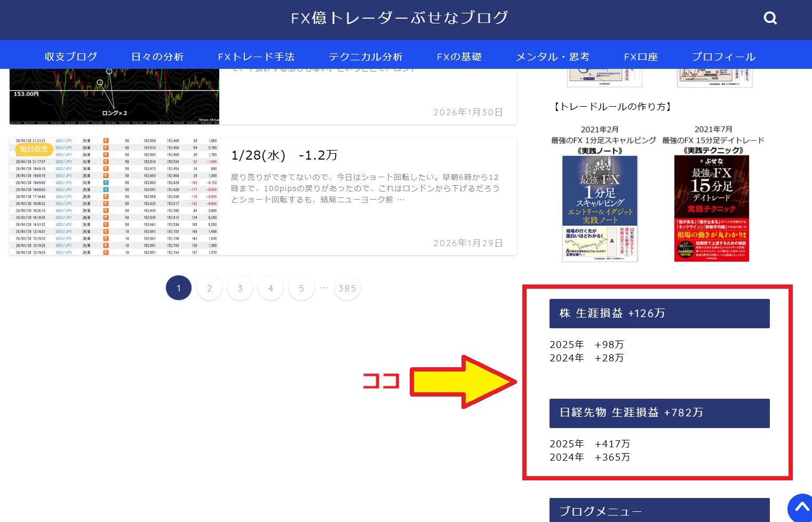Click the scroll-to-top arrow button

pyautogui.click(x=801, y=508)
